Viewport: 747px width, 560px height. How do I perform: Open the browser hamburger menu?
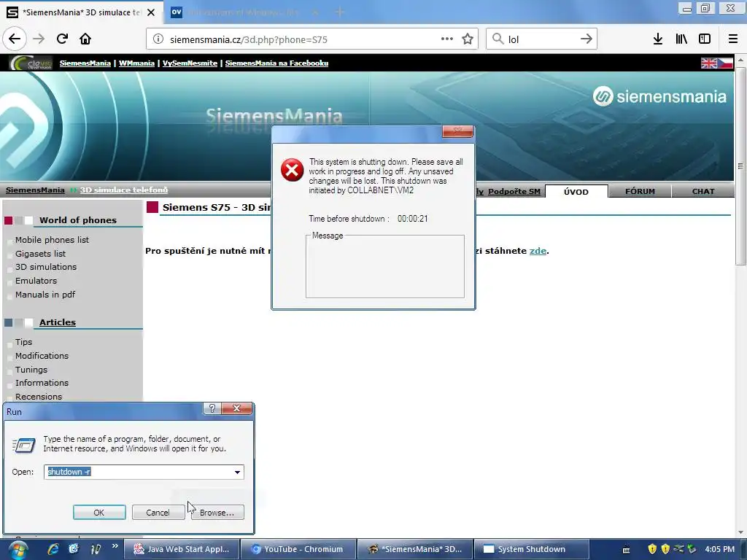click(732, 39)
